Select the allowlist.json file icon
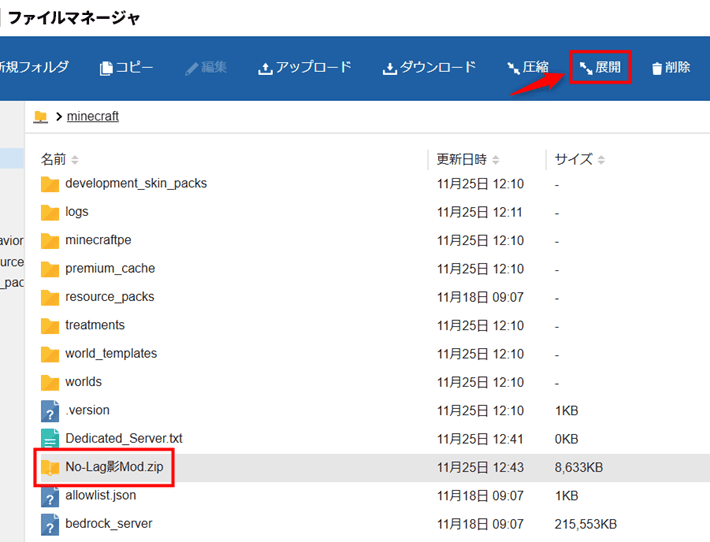 (50, 496)
